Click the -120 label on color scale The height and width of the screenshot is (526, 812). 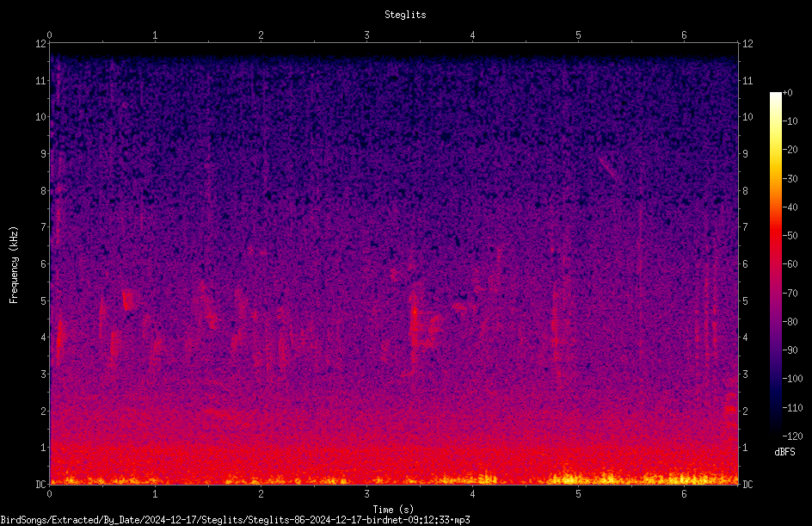(x=792, y=436)
